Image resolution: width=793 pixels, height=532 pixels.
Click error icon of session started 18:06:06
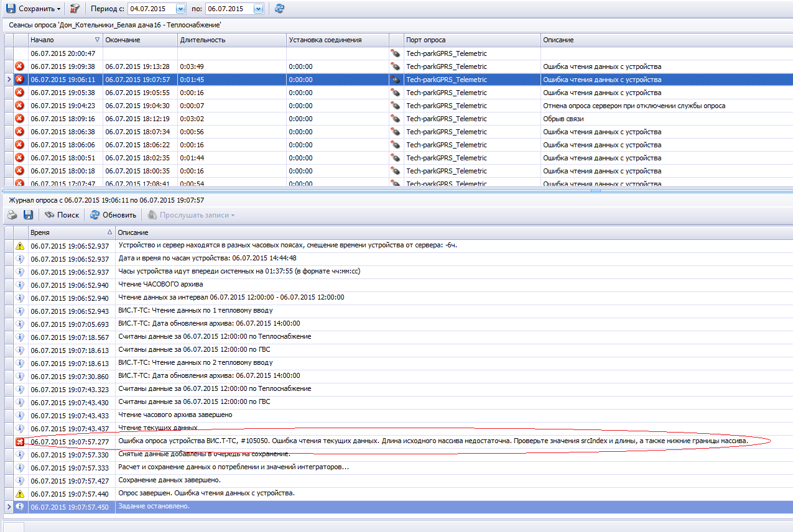tap(19, 145)
